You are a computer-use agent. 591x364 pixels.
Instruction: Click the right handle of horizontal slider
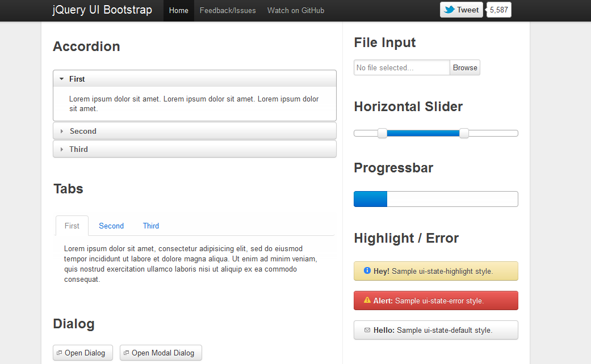[x=464, y=133]
